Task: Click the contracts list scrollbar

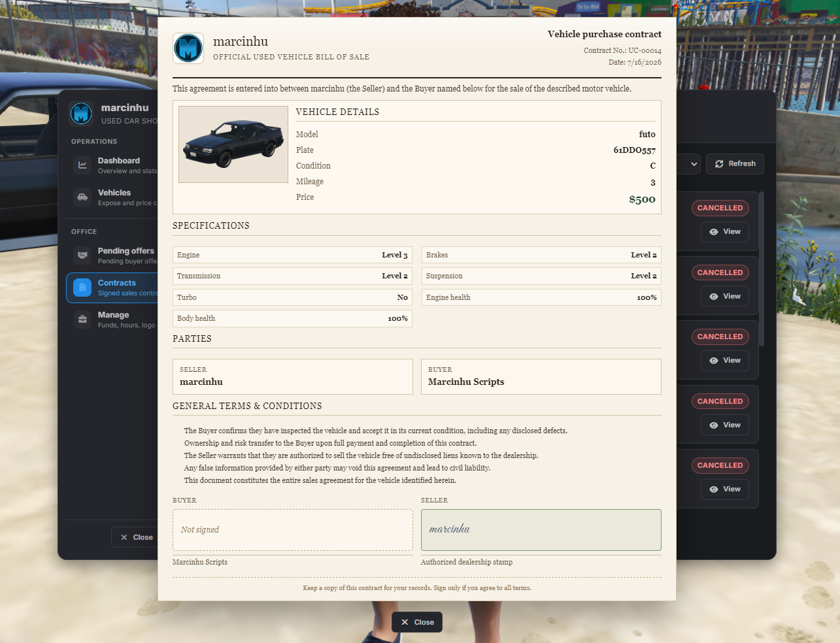Action: click(x=761, y=268)
